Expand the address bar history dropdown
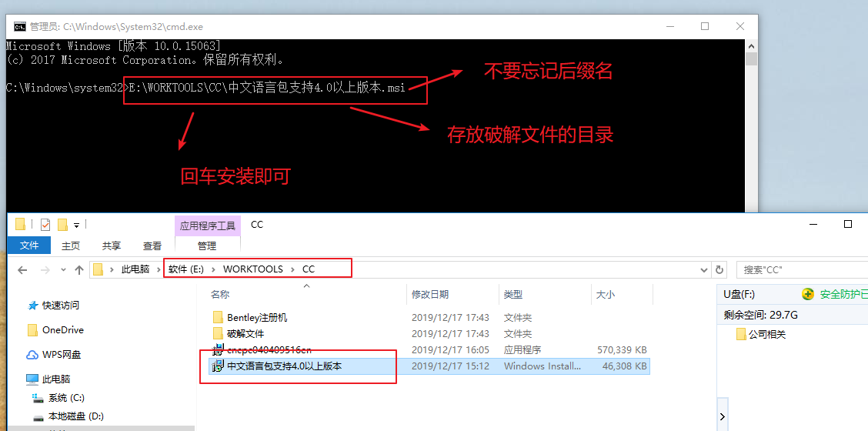 [704, 270]
